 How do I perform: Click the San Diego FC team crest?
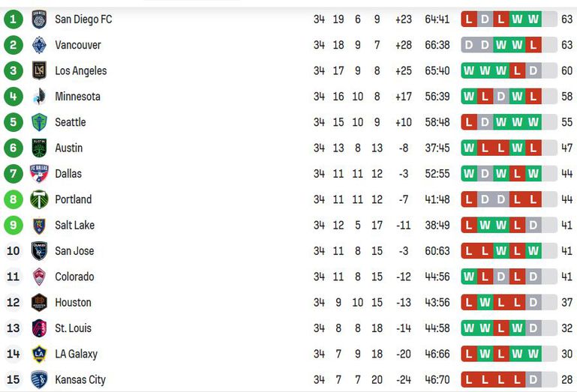pyautogui.click(x=39, y=19)
